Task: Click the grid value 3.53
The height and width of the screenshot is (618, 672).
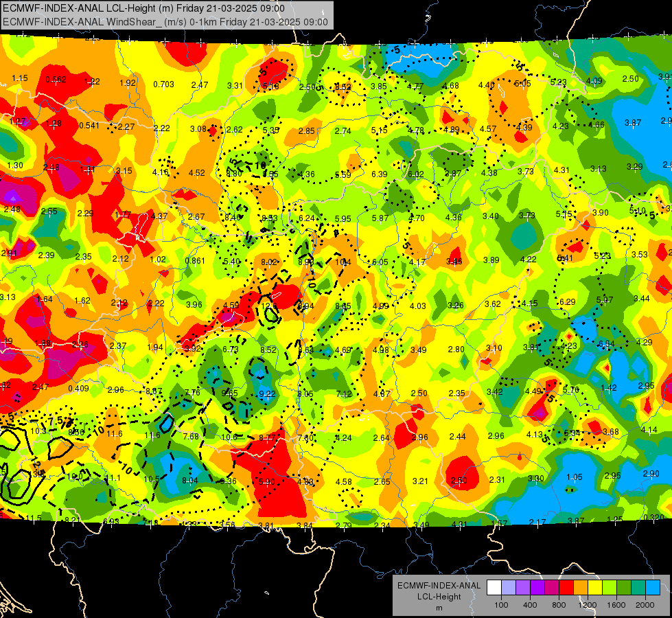Action: tap(640, 254)
